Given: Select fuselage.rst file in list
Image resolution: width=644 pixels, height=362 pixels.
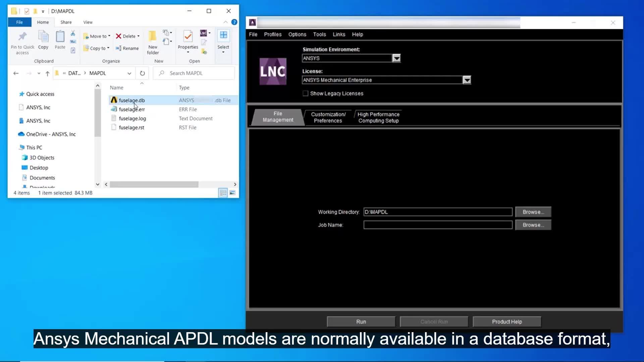Looking at the screenshot, I should (x=131, y=127).
